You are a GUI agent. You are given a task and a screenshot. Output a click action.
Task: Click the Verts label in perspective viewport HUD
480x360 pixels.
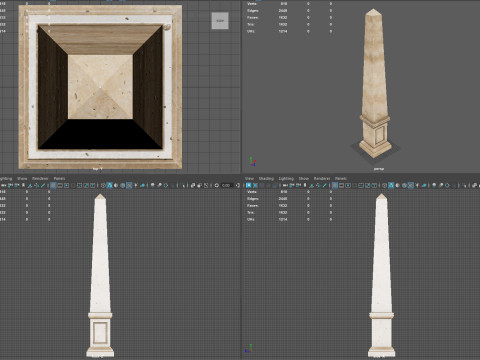(x=252, y=4)
